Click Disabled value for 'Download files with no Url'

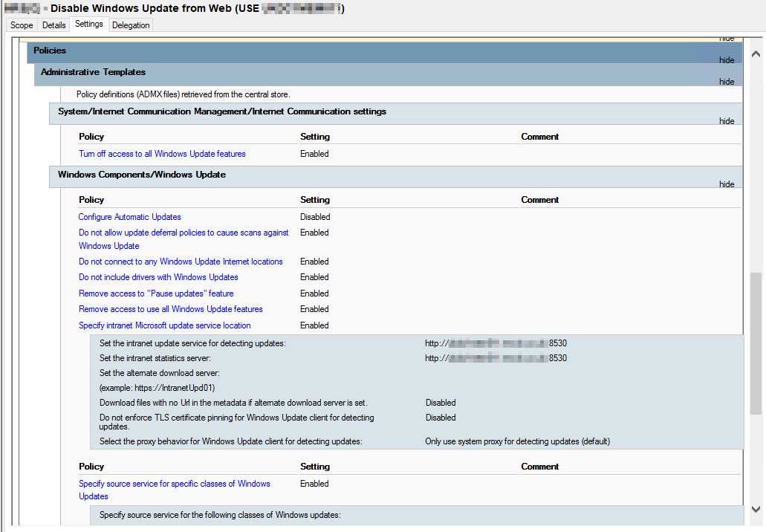click(x=441, y=403)
